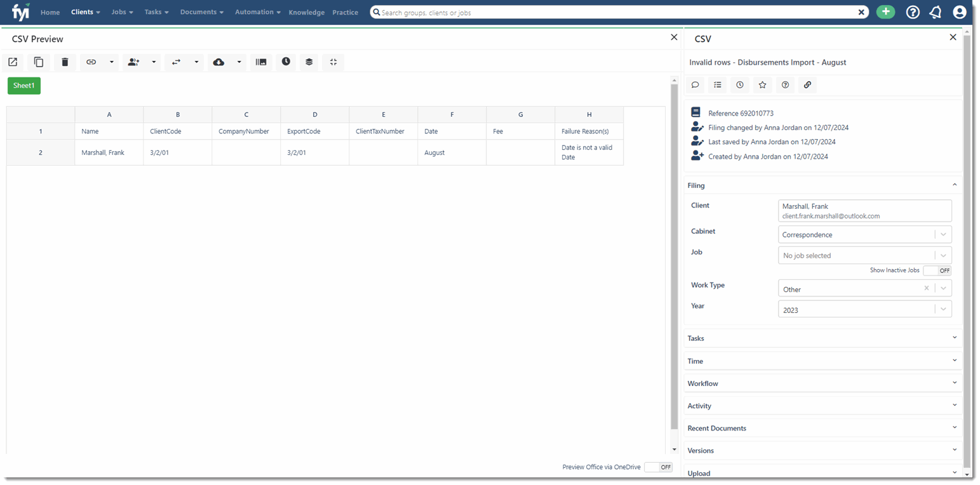Click the right panel vertical scrollbar
The height and width of the screenshot is (485, 980).
click(x=967, y=251)
